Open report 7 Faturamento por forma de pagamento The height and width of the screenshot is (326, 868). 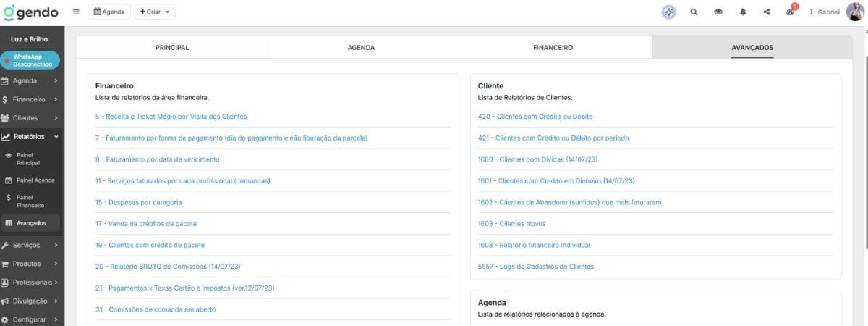[x=231, y=138]
